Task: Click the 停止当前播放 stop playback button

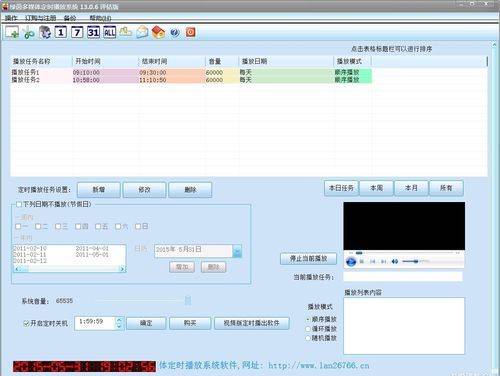Action: tap(309, 258)
